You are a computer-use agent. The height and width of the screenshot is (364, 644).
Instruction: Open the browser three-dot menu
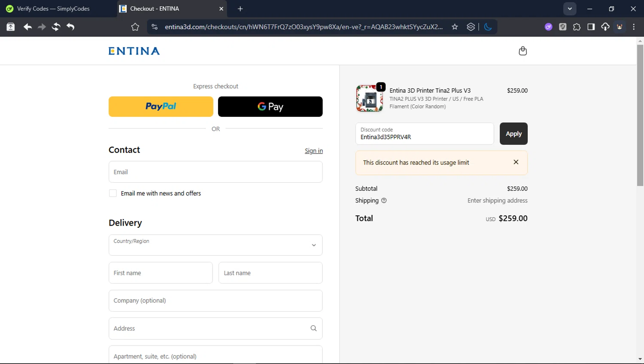tap(634, 27)
